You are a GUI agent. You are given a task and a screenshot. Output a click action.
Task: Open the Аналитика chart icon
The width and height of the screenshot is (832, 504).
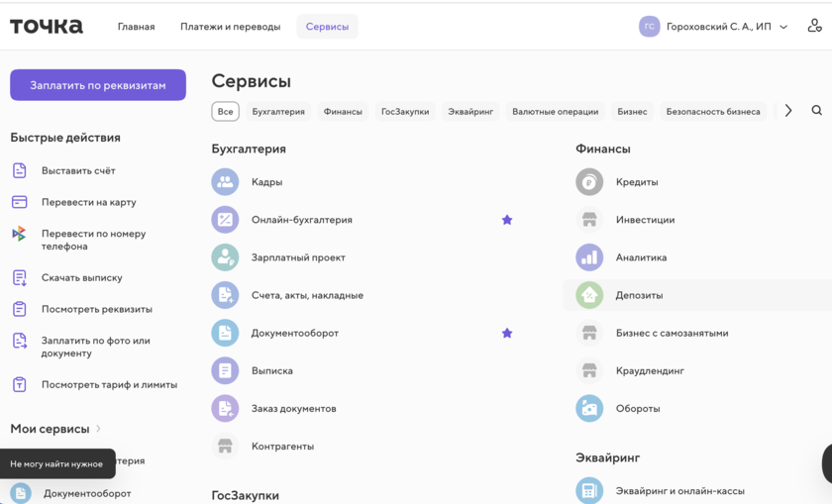pos(589,257)
